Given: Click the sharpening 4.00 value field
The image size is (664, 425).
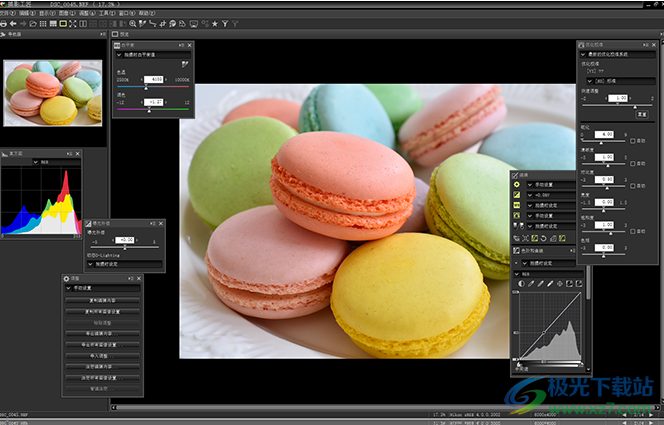Looking at the screenshot, I should click(x=604, y=134).
